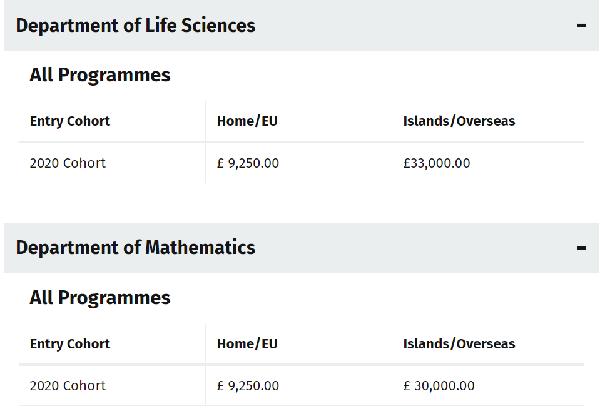The height and width of the screenshot is (411, 600).
Task: Select the Life Sciences All Programmes heading
Action: coord(100,75)
